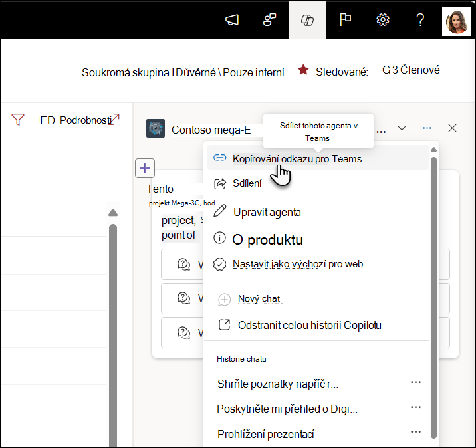Open chat history Prohlížení prezentací
Image resolution: width=476 pixels, height=448 pixels.
click(266, 434)
